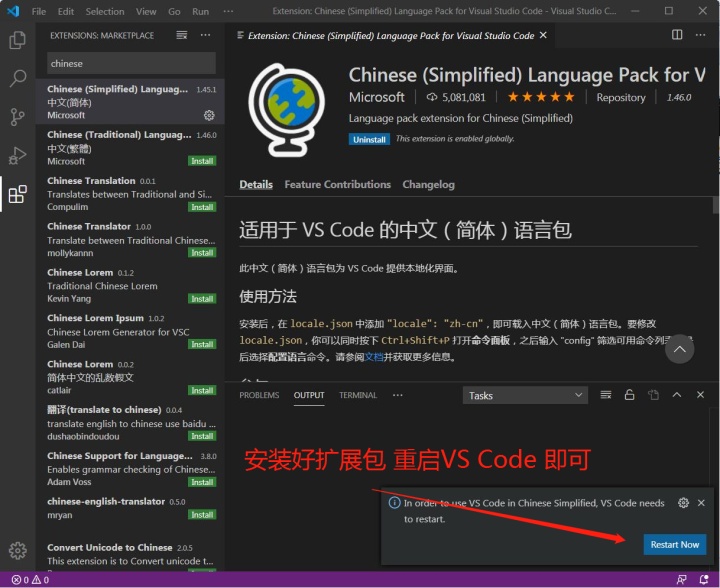Open the Tasks output channel dropdown
This screenshot has width=720, height=588.
[525, 395]
